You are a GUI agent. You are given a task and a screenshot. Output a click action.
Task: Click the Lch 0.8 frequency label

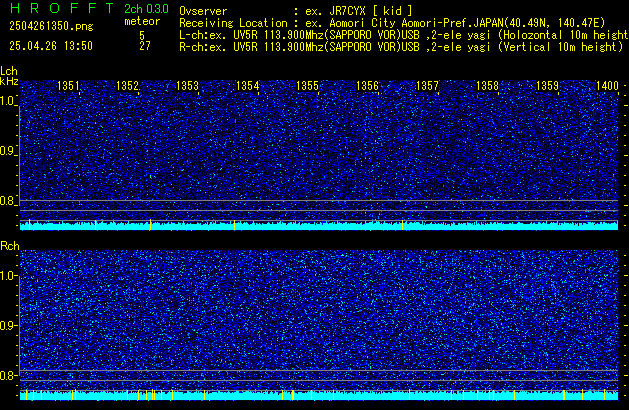[x=7, y=201]
